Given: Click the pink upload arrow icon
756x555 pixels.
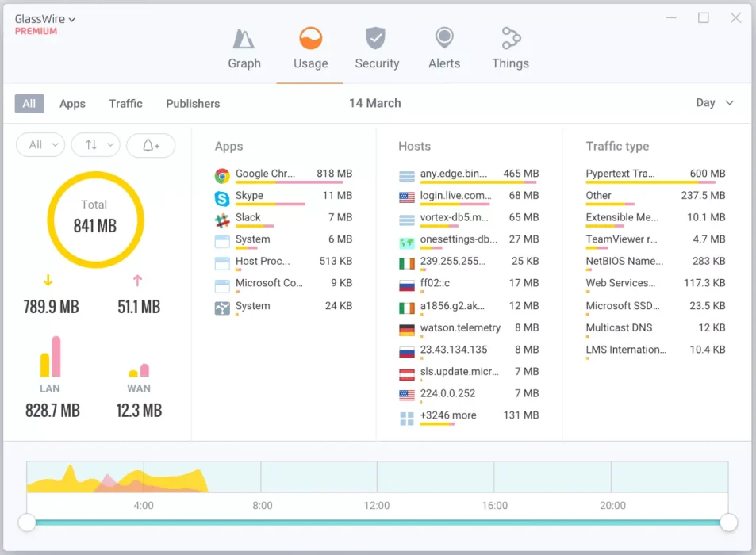Looking at the screenshot, I should pyautogui.click(x=137, y=281).
